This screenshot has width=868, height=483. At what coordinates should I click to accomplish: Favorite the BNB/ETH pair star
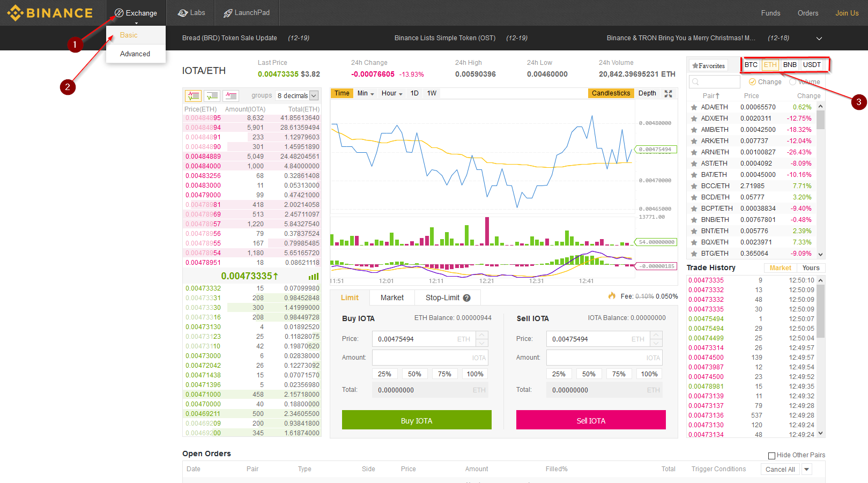(694, 220)
